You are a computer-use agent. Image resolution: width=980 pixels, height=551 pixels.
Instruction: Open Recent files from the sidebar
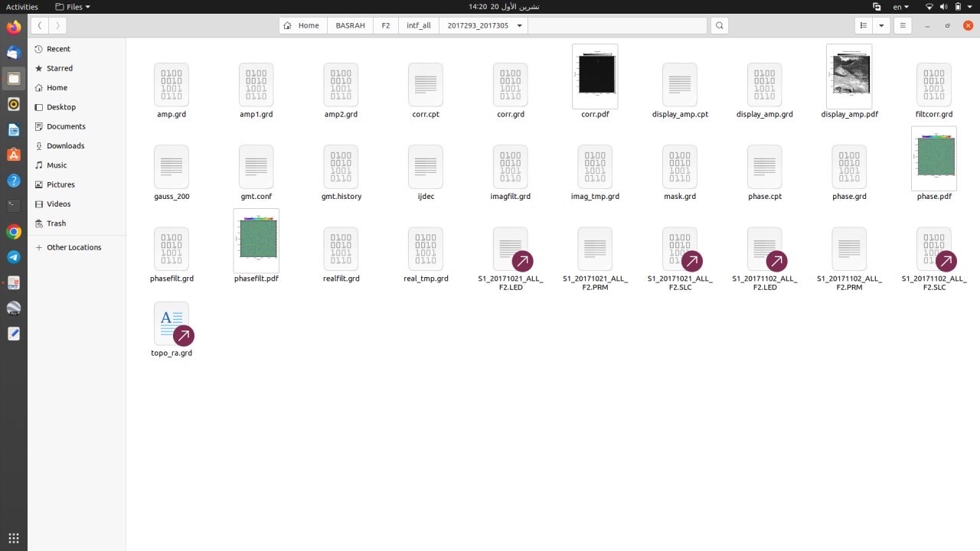click(x=58, y=48)
